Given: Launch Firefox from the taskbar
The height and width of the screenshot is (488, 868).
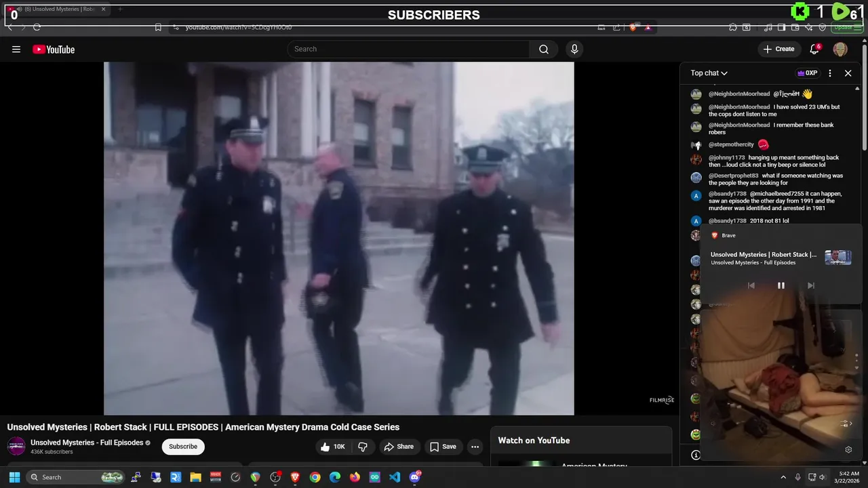Looking at the screenshot, I should click(355, 477).
